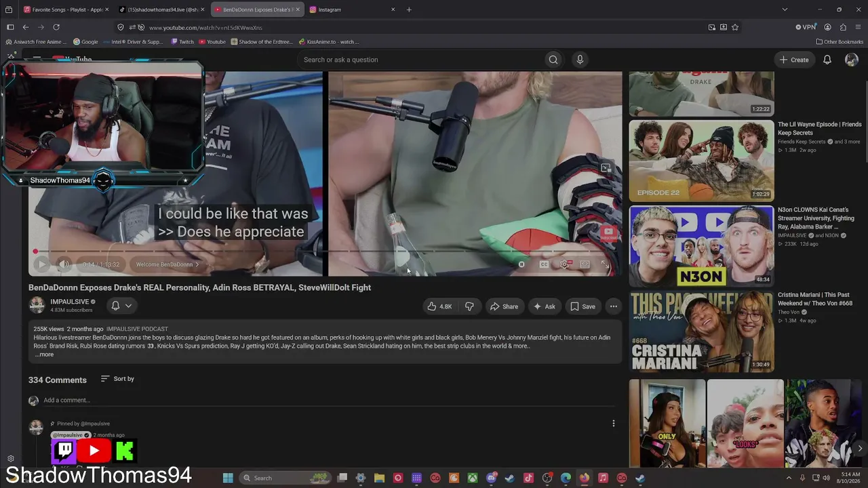868x488 pixels.
Task: Open the browser application hamburger menu
Action: (x=859, y=27)
